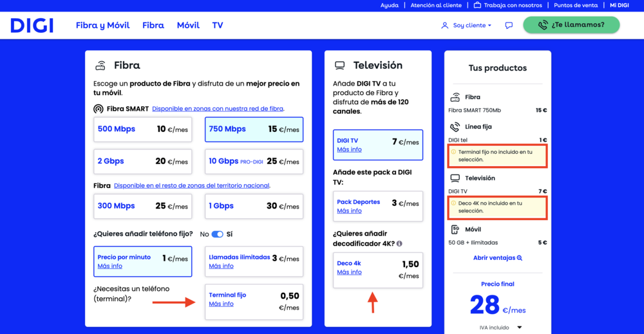Add the Pack Deportes option

(378, 206)
